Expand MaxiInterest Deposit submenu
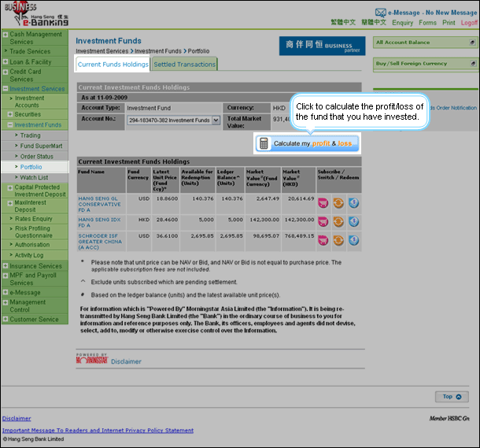480x448 pixels. (x=10, y=203)
